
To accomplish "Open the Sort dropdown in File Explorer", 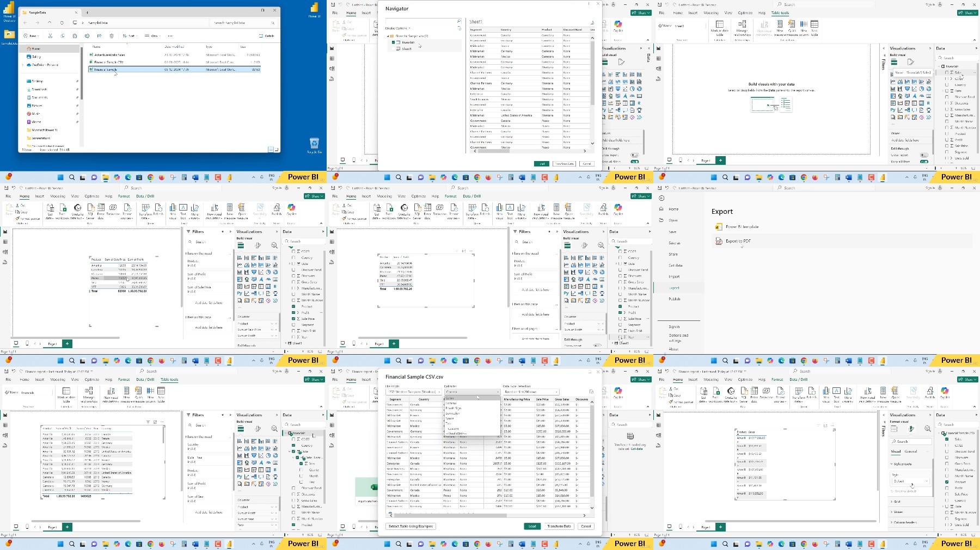I will click(129, 36).
